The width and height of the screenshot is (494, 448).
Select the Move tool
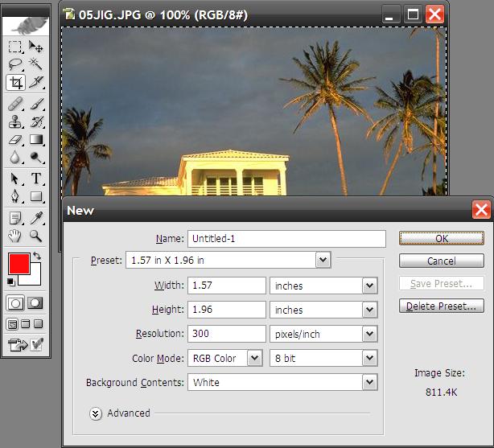point(36,47)
